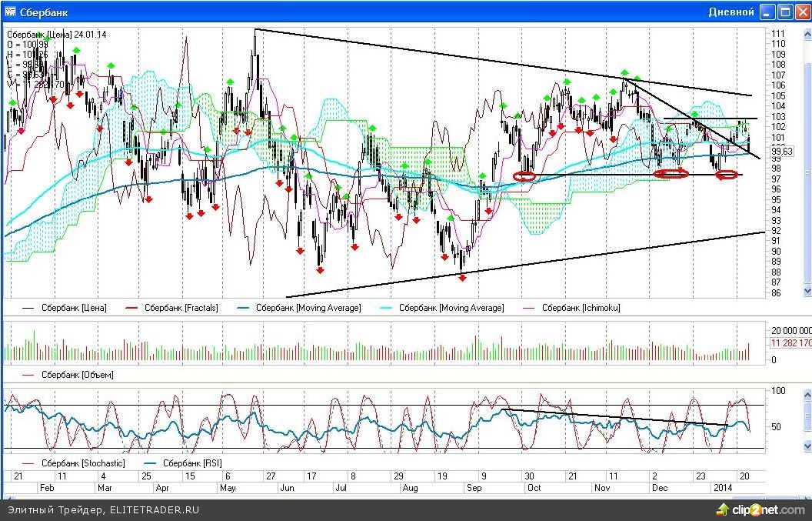Select the Сбербанк [RSI] legend entry
Image resolution: width=812 pixels, height=521 pixels.
click(183, 463)
